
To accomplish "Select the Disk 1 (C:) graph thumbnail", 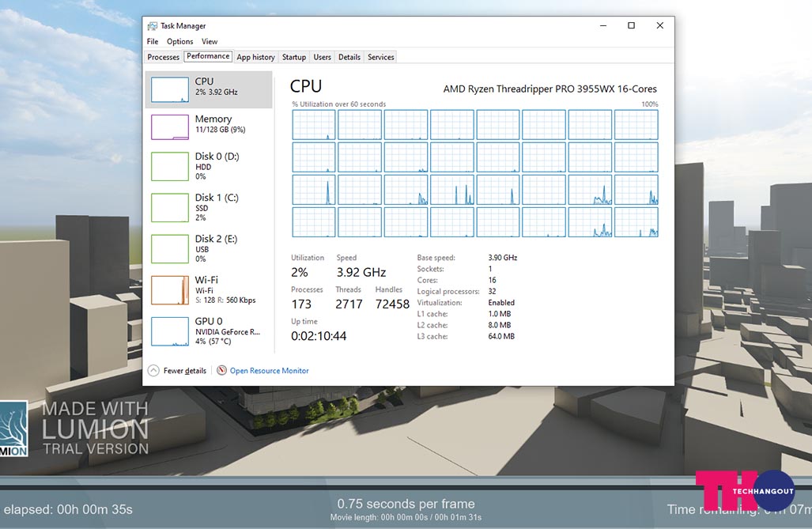I will [x=170, y=207].
